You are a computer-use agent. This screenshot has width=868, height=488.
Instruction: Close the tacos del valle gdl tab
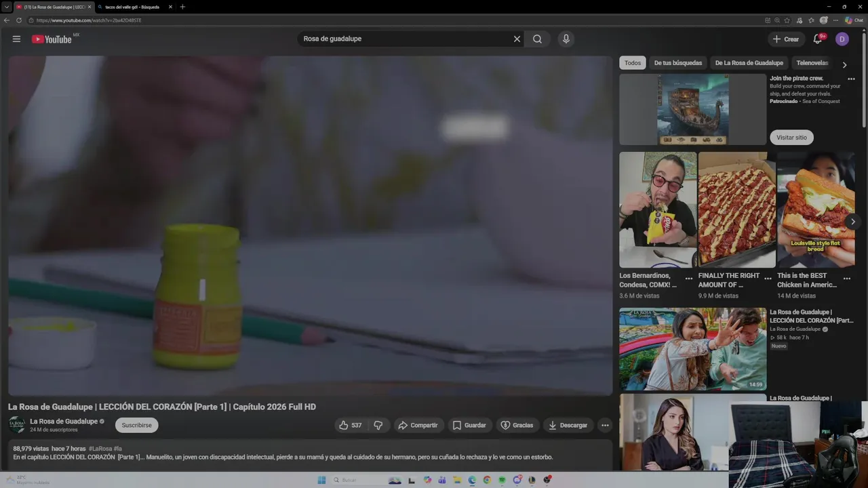pos(170,7)
